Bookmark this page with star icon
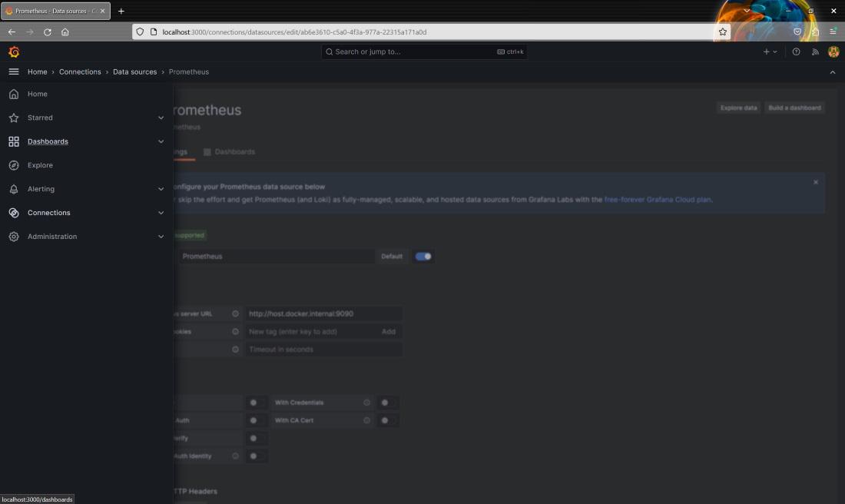845x504 pixels. point(723,31)
